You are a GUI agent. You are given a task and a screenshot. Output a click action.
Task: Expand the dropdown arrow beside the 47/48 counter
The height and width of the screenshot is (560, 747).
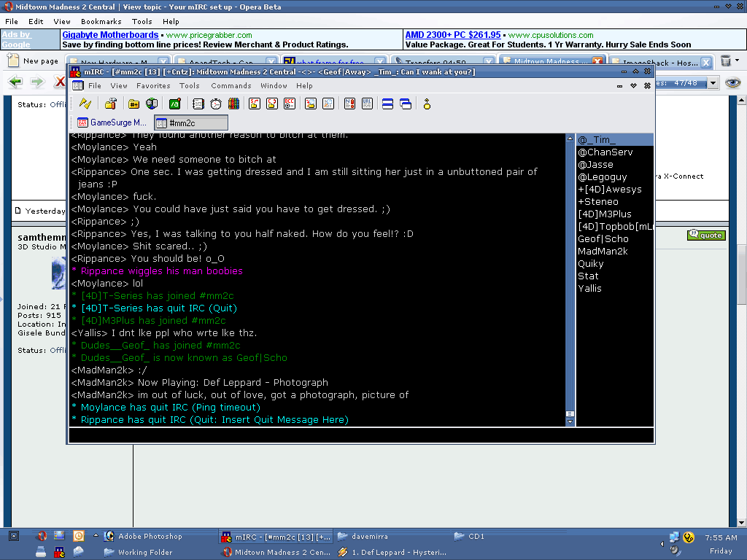(713, 83)
